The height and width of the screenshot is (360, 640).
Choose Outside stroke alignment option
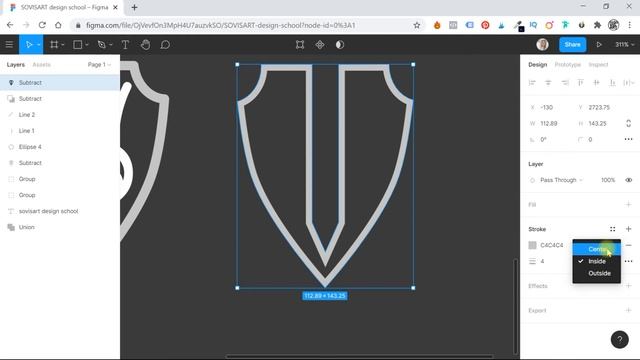coord(596,273)
